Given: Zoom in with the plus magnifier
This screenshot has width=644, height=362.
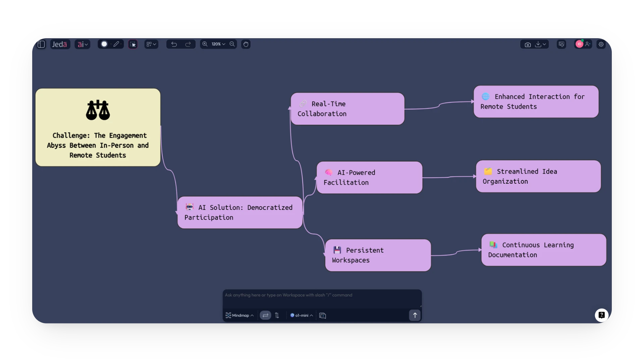Looking at the screenshot, I should [205, 44].
